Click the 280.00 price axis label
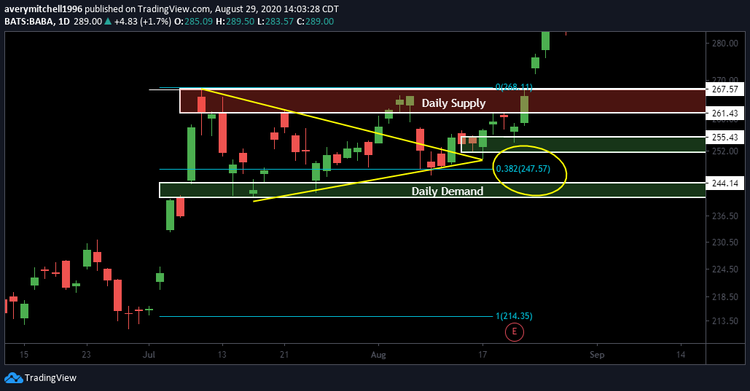750x391 pixels. pos(725,43)
